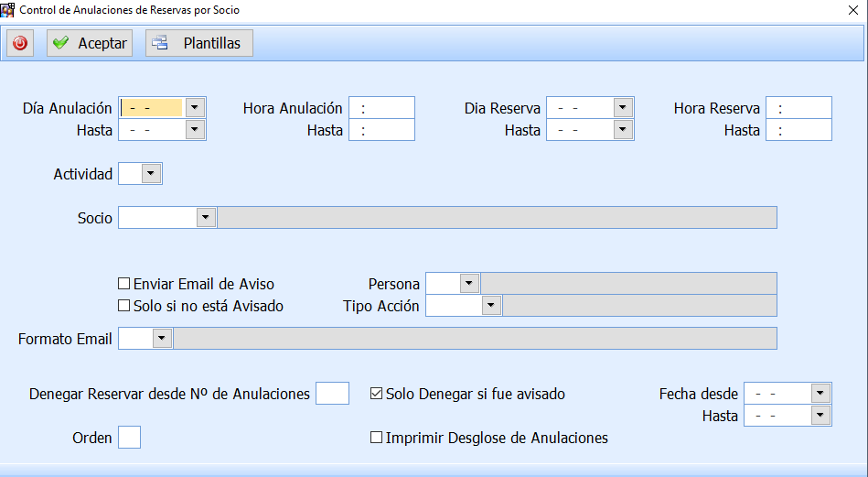This screenshot has height=477, width=868.
Task: Expand the Formato Email dropdown
Action: 162,339
